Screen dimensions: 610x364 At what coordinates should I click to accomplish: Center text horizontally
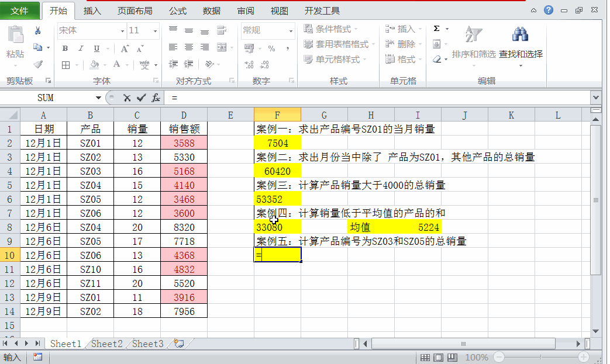(189, 47)
